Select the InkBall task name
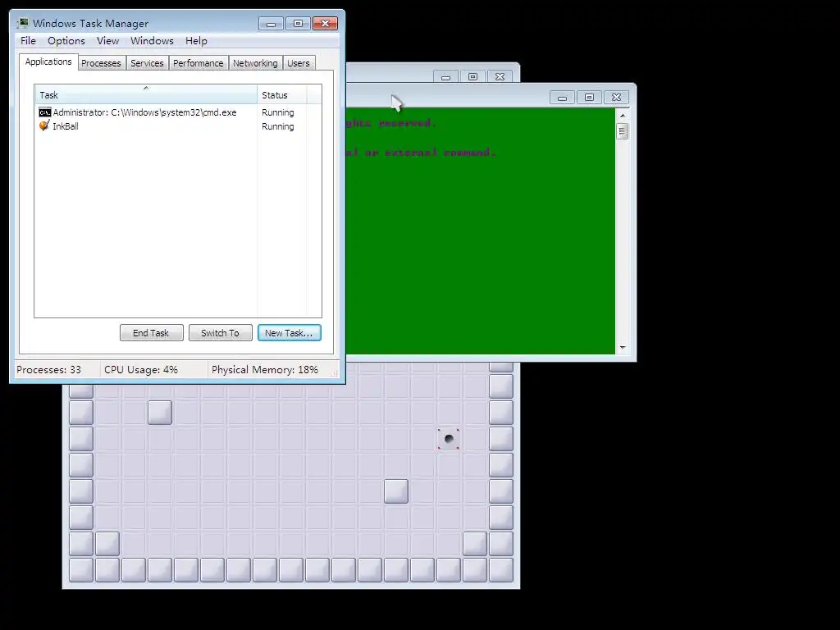Viewport: 840px width, 630px height. (x=66, y=126)
